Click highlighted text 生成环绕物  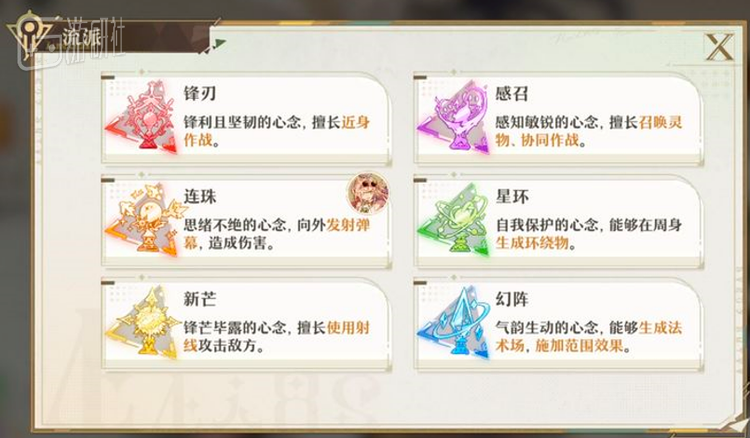pos(532,243)
